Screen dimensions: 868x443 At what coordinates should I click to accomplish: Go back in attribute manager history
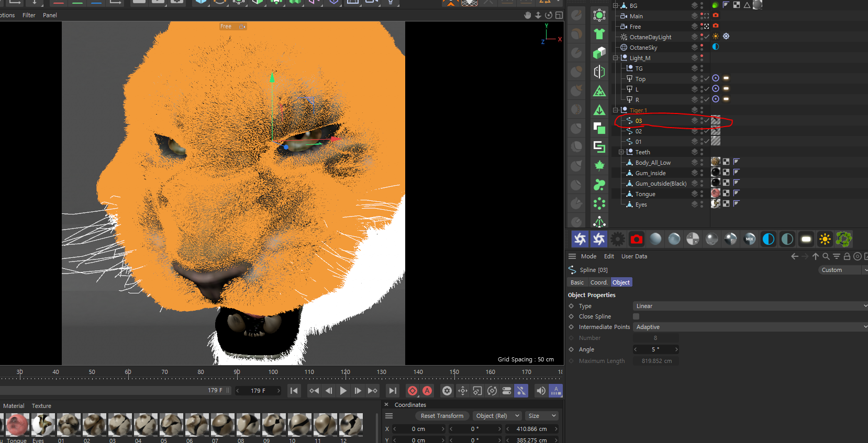click(x=795, y=256)
